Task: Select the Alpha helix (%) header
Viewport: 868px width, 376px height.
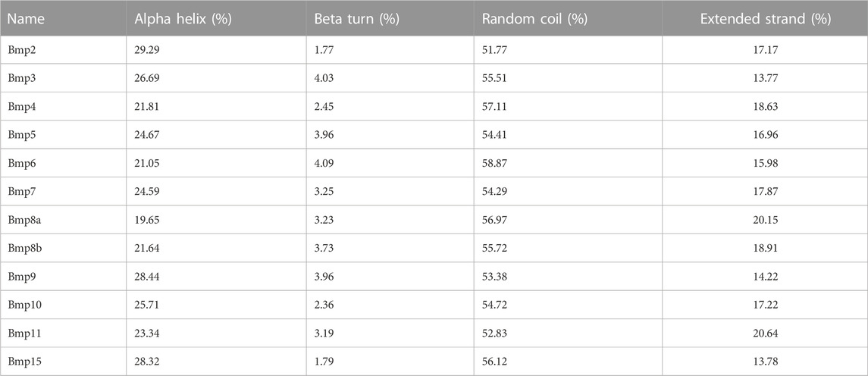Action: click(x=183, y=18)
